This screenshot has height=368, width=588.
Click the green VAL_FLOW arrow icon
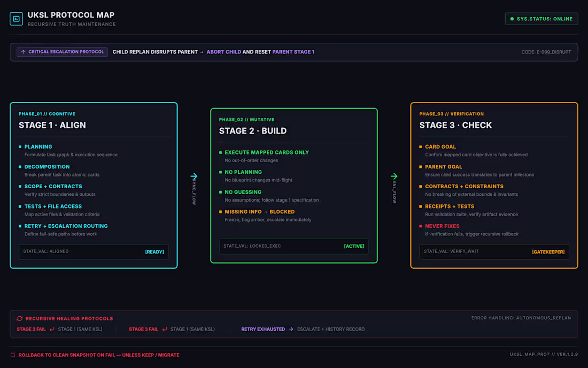(394, 176)
